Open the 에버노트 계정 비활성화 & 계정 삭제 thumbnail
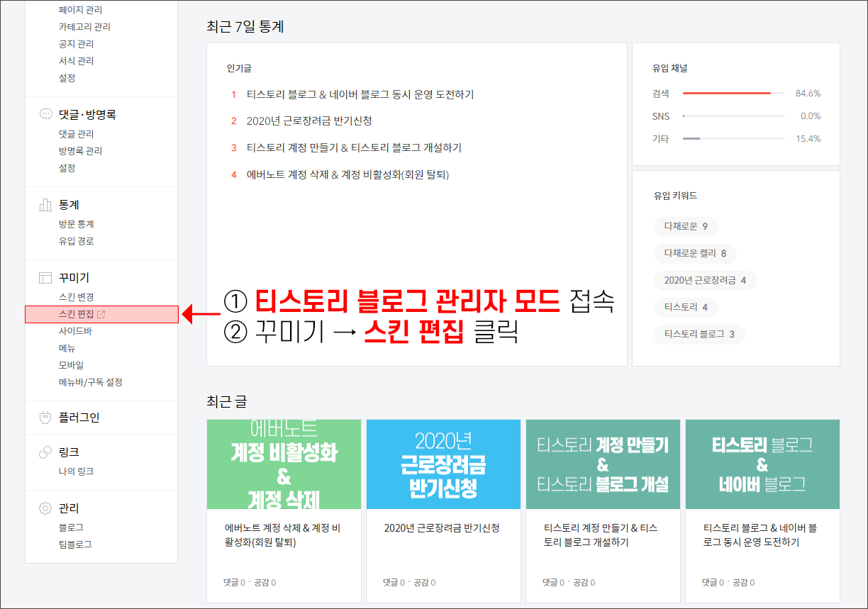The image size is (868, 609). (x=284, y=464)
